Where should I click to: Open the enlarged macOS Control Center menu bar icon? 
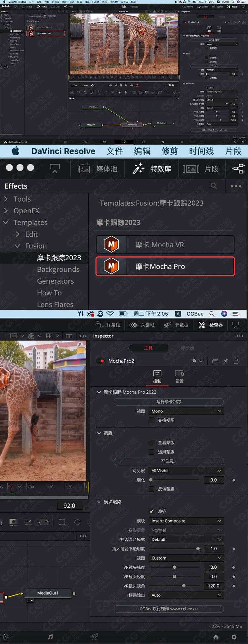click(x=235, y=314)
